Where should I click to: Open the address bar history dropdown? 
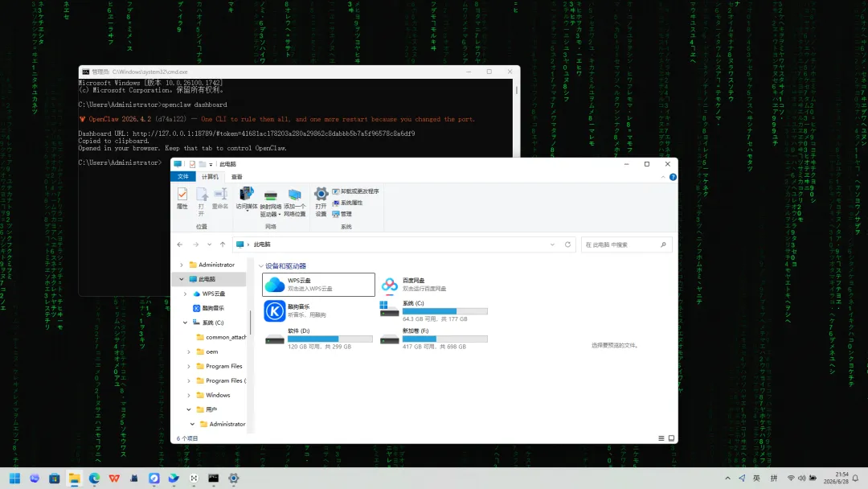click(552, 244)
